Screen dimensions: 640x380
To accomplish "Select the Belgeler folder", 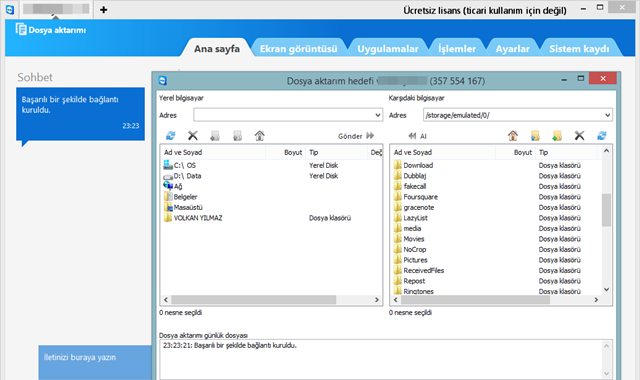I will (x=181, y=197).
